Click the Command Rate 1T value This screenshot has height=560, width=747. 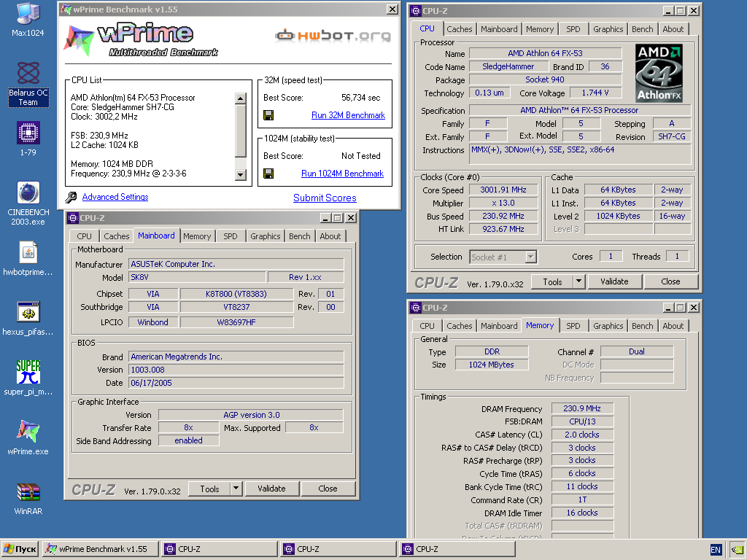582,499
